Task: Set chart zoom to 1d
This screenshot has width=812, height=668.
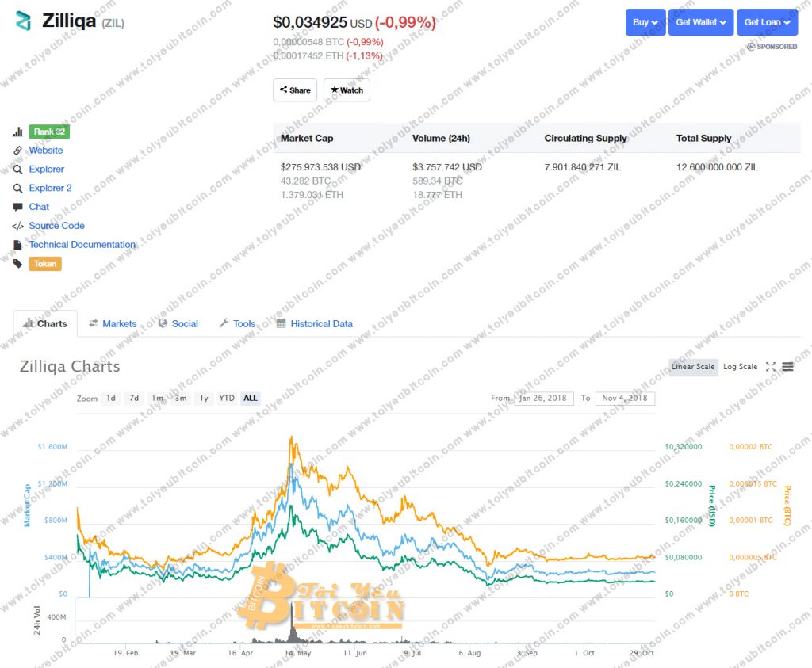Action: tap(111, 399)
